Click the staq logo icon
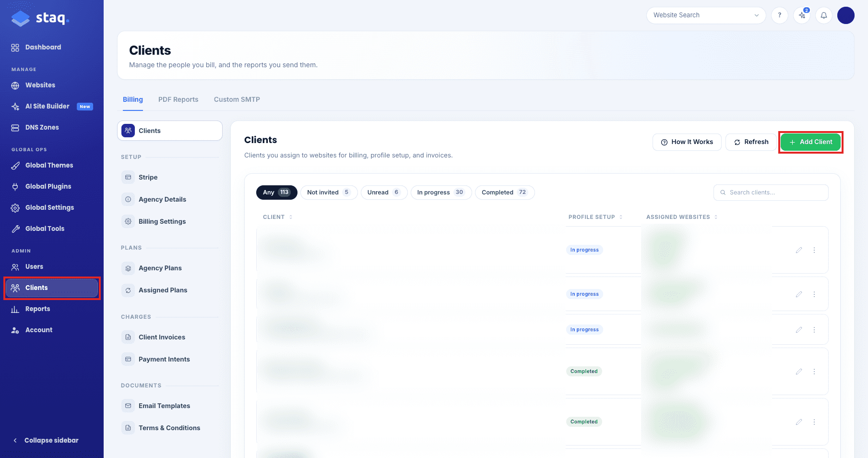Screen dimensions: 868x458 click(x=21, y=19)
